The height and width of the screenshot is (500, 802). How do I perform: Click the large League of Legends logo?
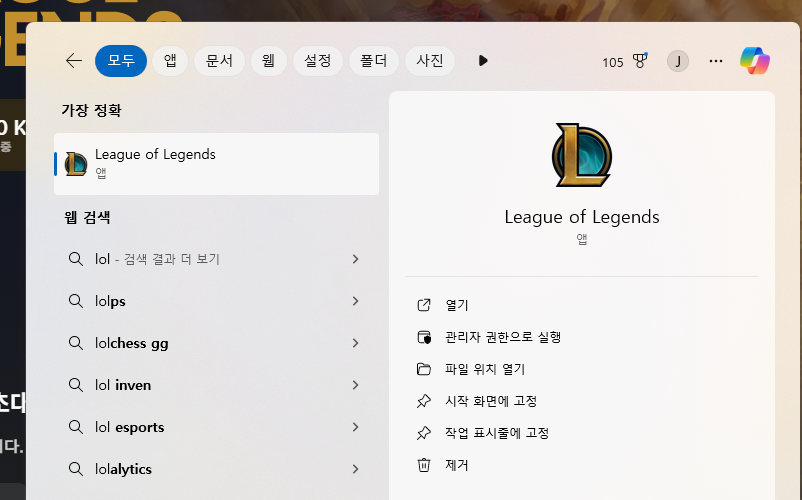click(x=581, y=155)
